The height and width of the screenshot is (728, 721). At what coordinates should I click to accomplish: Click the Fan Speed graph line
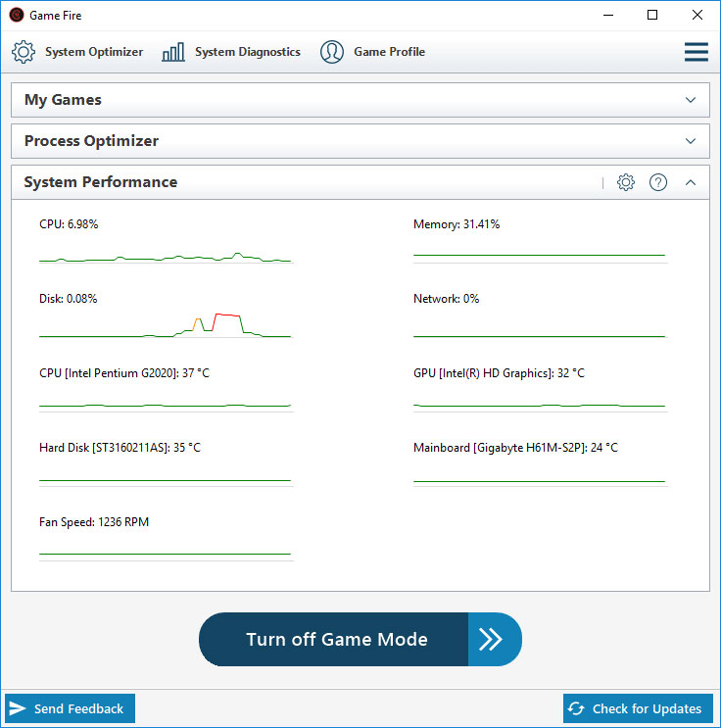click(167, 555)
